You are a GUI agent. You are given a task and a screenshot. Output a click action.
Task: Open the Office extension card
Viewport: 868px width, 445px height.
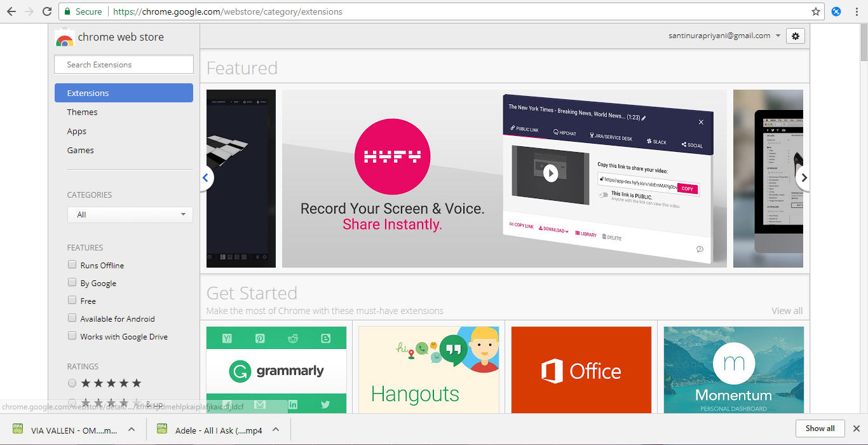click(581, 370)
